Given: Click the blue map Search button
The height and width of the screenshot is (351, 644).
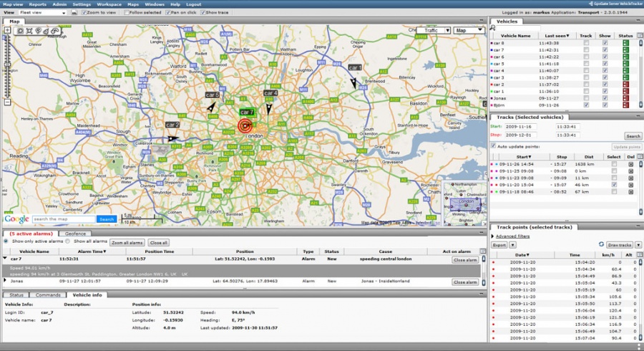Looking at the screenshot, I should pyautogui.click(x=107, y=219).
